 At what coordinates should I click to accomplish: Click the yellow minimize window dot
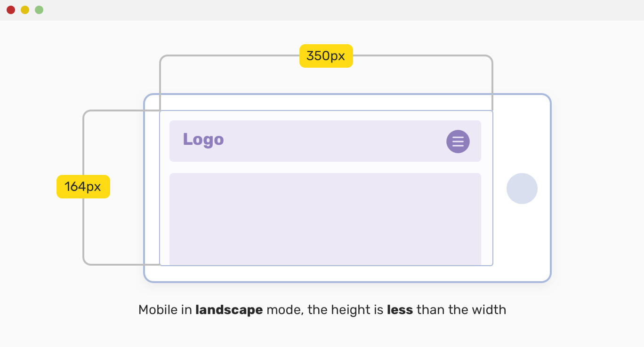coord(25,10)
